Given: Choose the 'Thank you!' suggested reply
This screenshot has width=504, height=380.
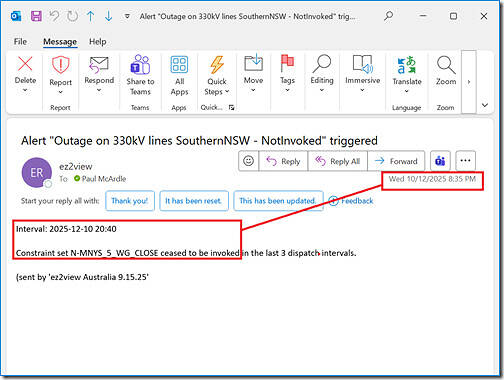Looking at the screenshot, I should 130,201.
